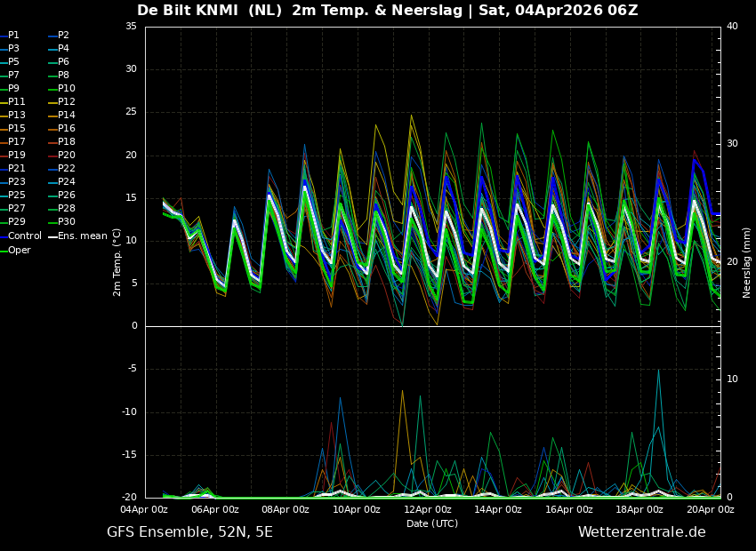The image size is (756, 551).
Task: Click the P18 legend entry
Action: (66, 142)
